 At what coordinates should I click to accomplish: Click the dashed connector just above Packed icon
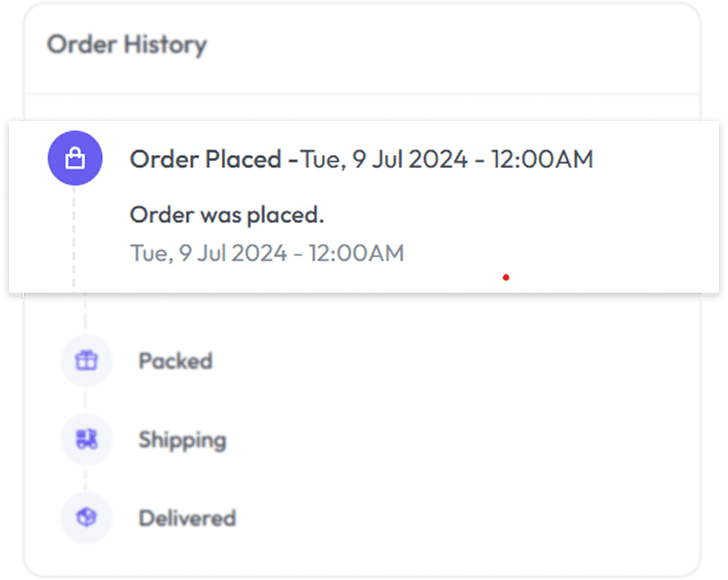click(x=85, y=314)
